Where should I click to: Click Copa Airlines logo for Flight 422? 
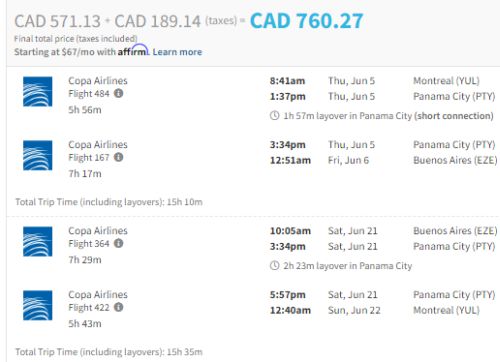(38, 305)
